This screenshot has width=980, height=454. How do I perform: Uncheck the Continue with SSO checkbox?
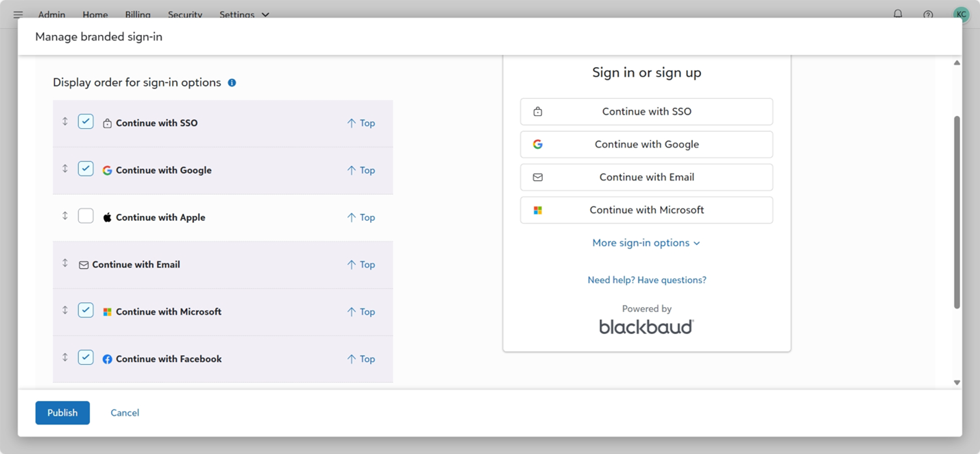[x=86, y=122]
